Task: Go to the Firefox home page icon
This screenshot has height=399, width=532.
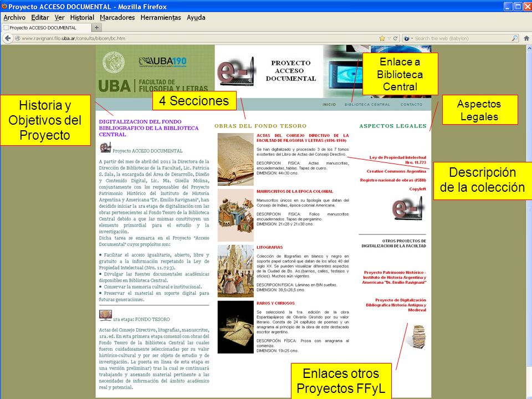Action: [x=526, y=38]
